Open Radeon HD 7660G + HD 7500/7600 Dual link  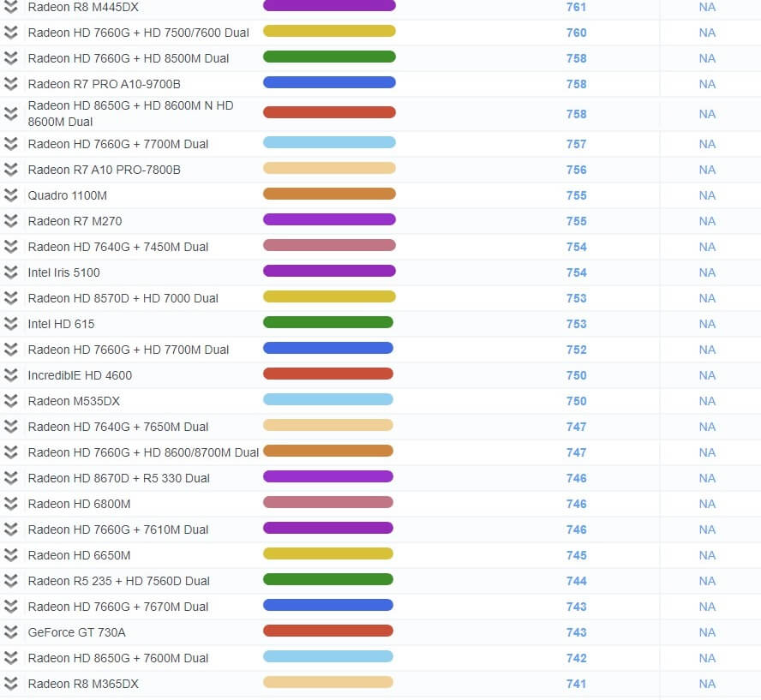[x=138, y=33]
